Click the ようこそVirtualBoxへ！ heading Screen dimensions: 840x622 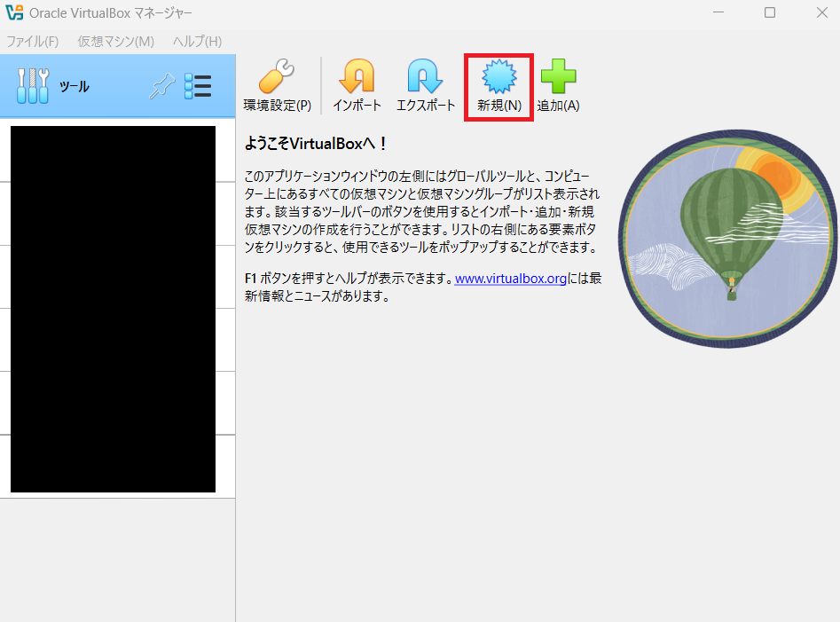(316, 144)
